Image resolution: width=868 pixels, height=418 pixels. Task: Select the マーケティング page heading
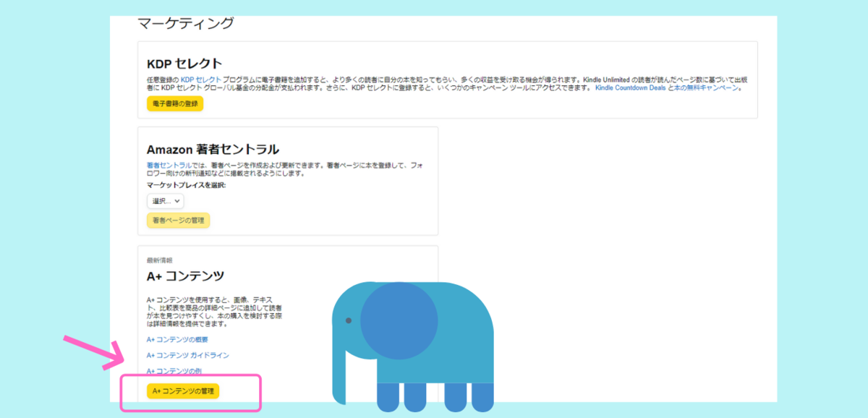pos(186,23)
